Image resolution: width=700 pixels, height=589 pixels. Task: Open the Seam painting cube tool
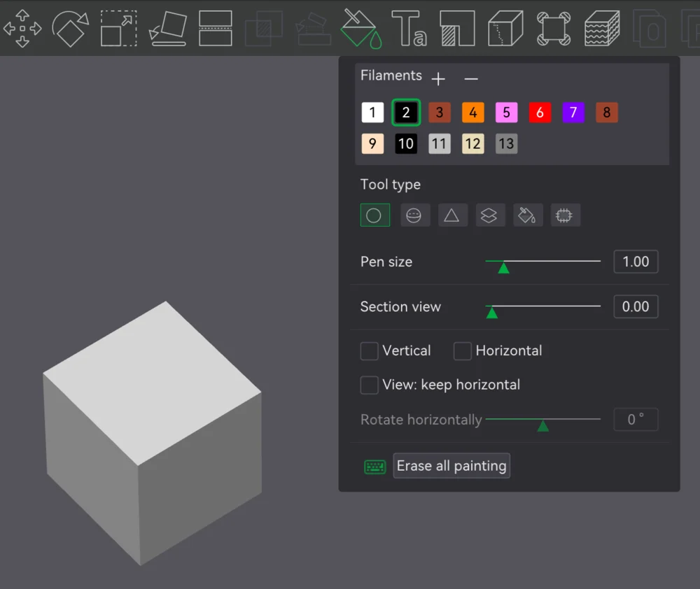[x=505, y=29]
